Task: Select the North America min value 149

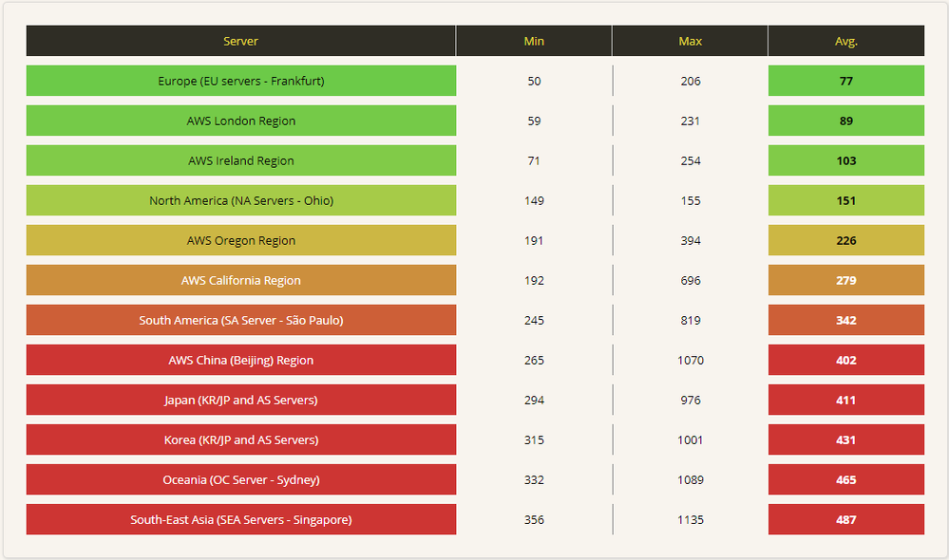Action: tap(534, 200)
